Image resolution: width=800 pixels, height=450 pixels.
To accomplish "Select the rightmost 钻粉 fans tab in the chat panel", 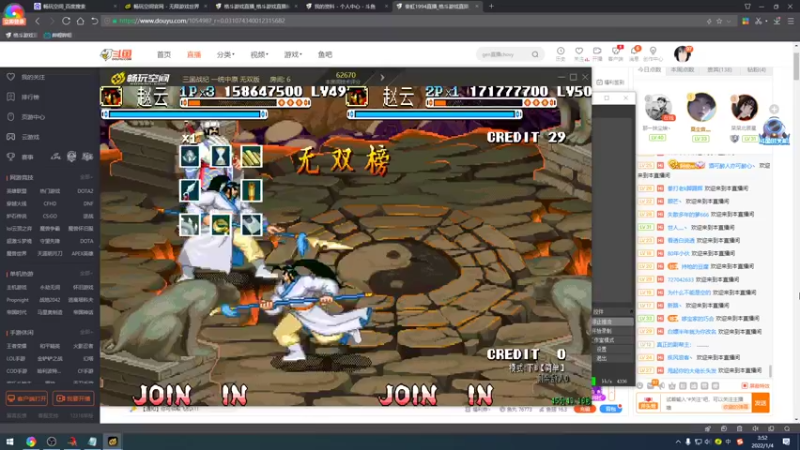I will tap(756, 70).
